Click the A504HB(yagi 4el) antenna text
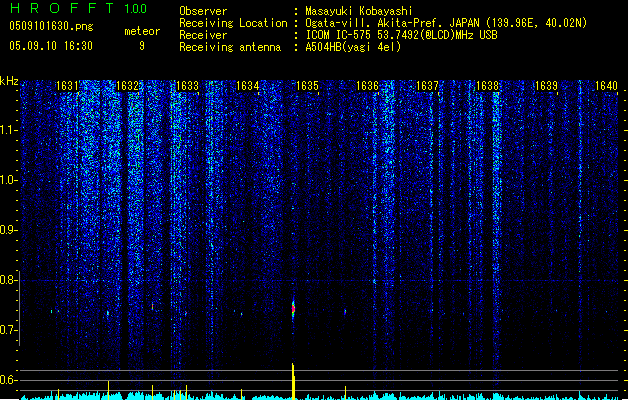 353,47
